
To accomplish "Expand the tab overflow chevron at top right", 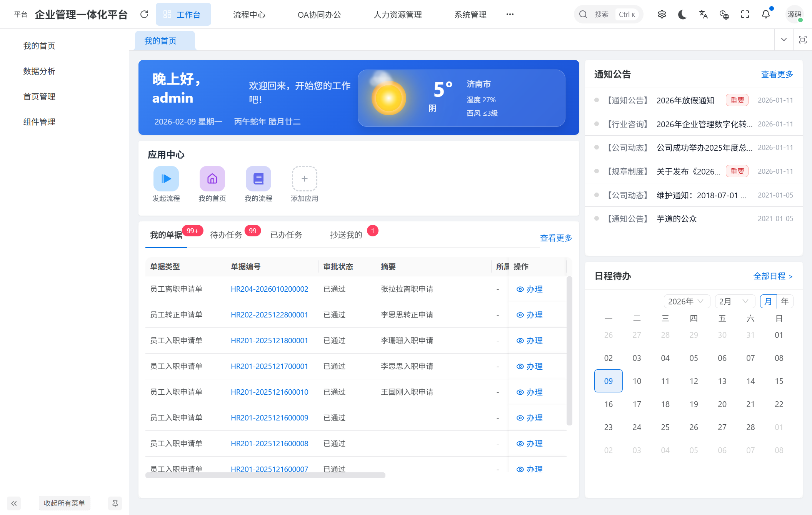I will pos(783,40).
